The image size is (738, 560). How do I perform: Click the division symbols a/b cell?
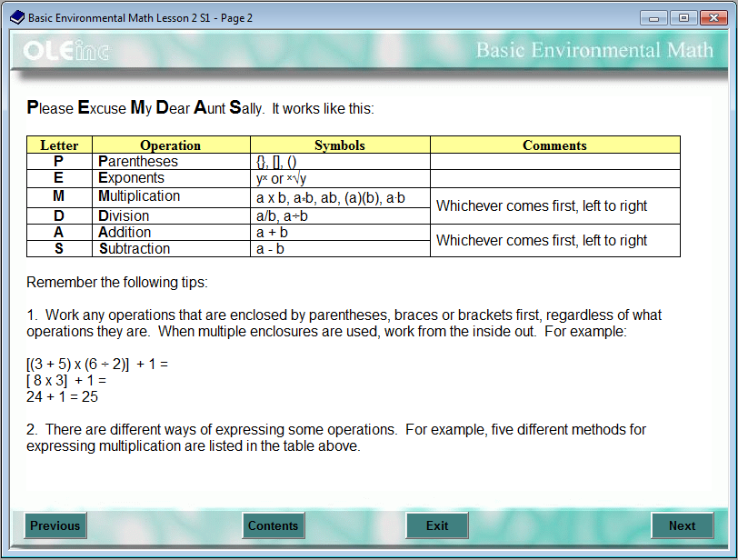coord(339,215)
